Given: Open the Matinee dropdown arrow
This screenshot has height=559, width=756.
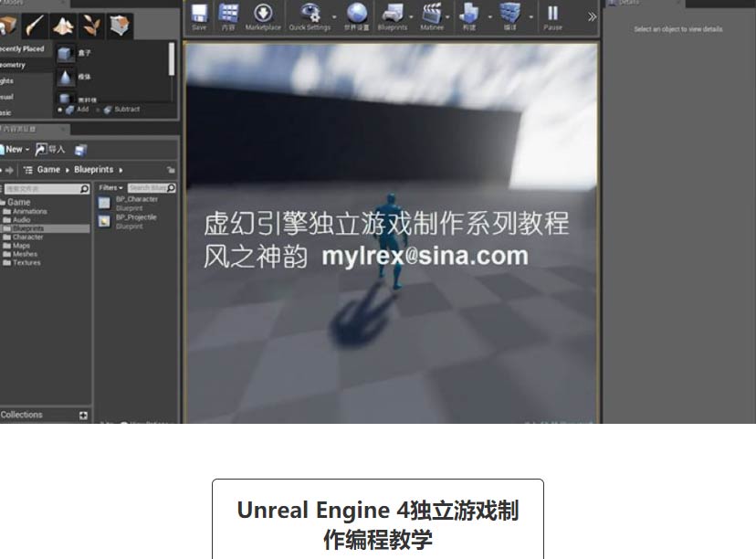Looking at the screenshot, I should pos(448,17).
